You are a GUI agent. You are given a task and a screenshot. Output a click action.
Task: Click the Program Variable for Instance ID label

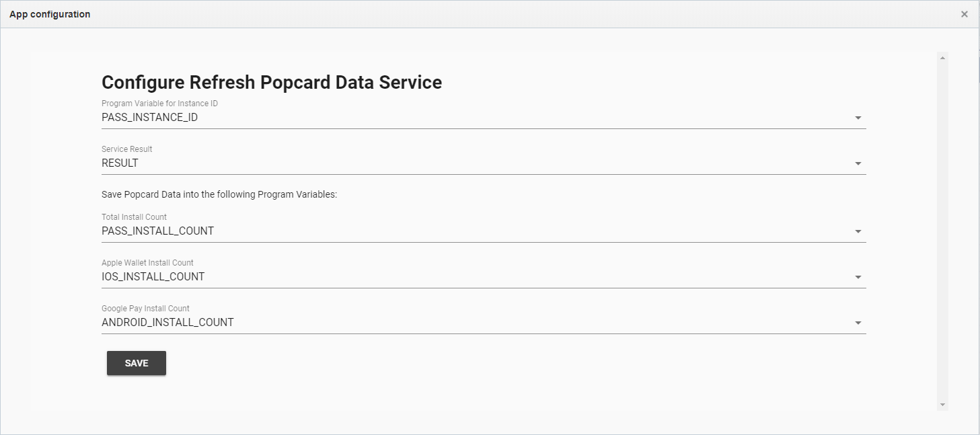tap(159, 104)
